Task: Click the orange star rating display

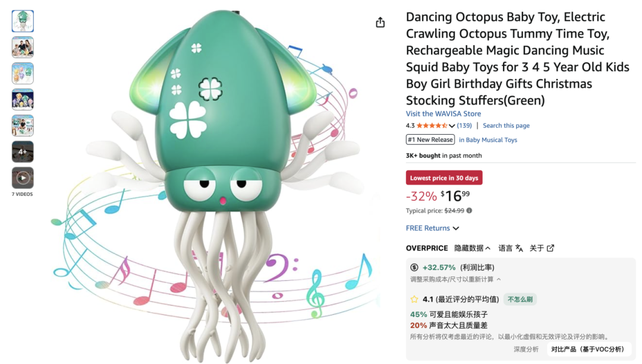Action: click(x=432, y=126)
